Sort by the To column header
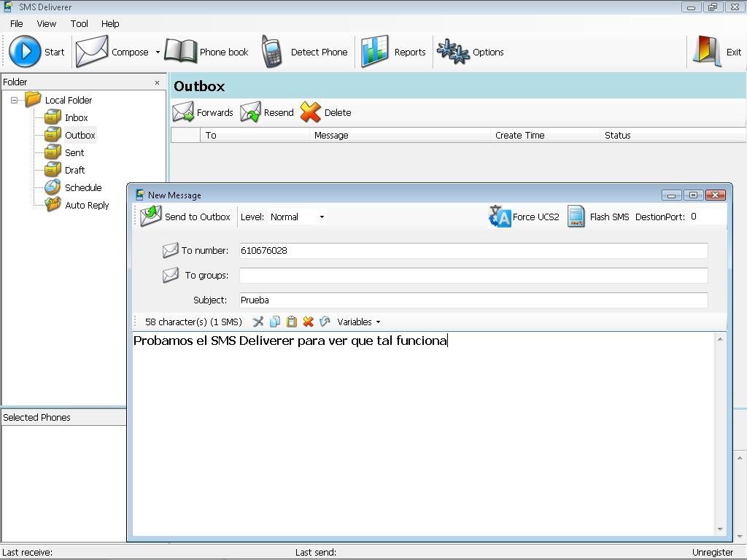The height and width of the screenshot is (560, 747). click(x=255, y=135)
